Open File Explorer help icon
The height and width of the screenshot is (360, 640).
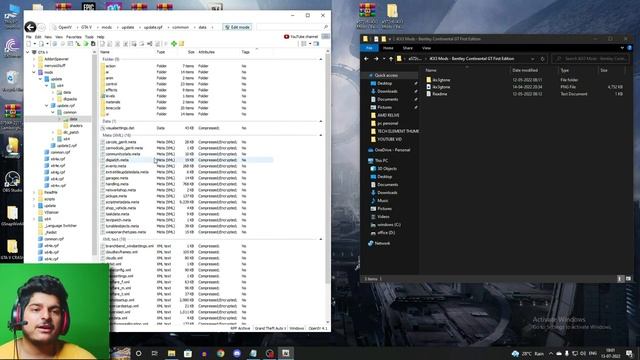pos(629,48)
